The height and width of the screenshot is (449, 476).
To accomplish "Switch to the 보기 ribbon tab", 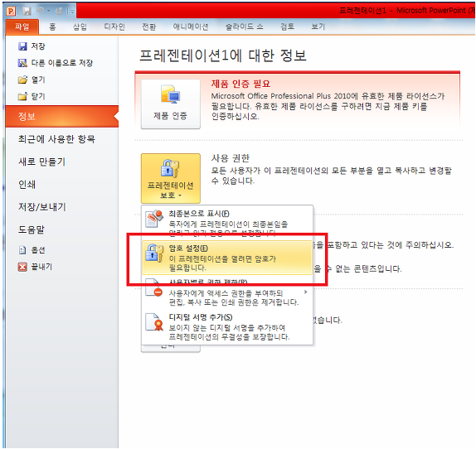I will (x=318, y=27).
